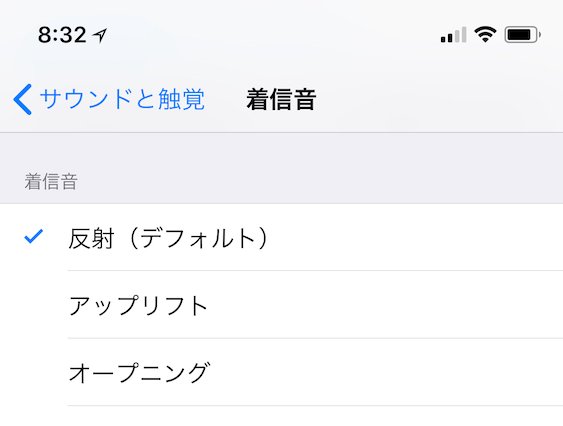Tap the cellular signal bars icon
The width and height of the screenshot is (563, 426).
(x=453, y=35)
